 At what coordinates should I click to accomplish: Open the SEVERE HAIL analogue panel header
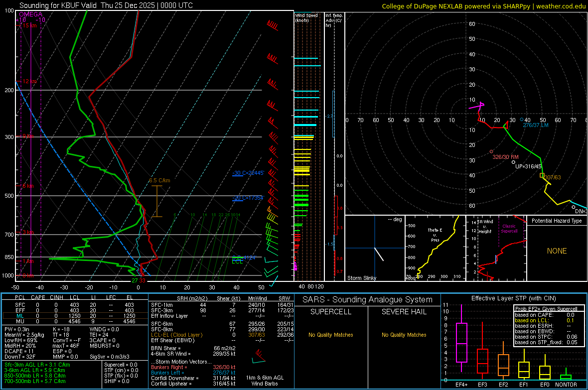[x=404, y=312]
